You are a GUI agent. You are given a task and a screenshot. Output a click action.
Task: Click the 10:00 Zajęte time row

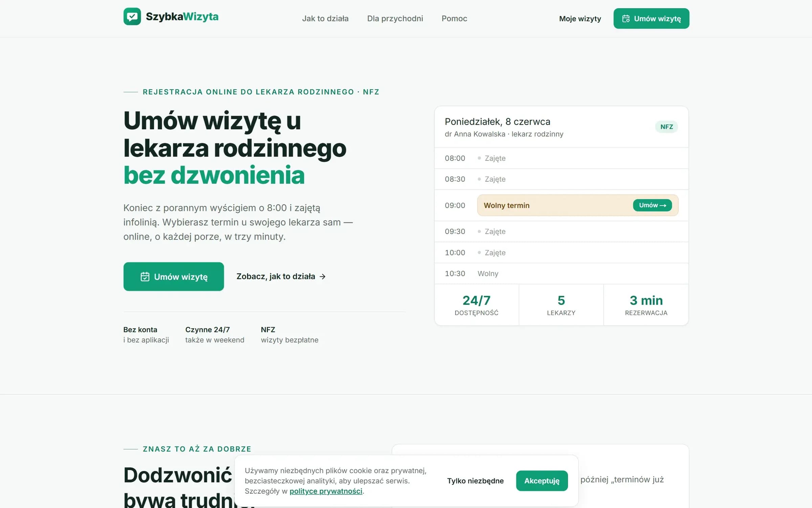point(561,253)
